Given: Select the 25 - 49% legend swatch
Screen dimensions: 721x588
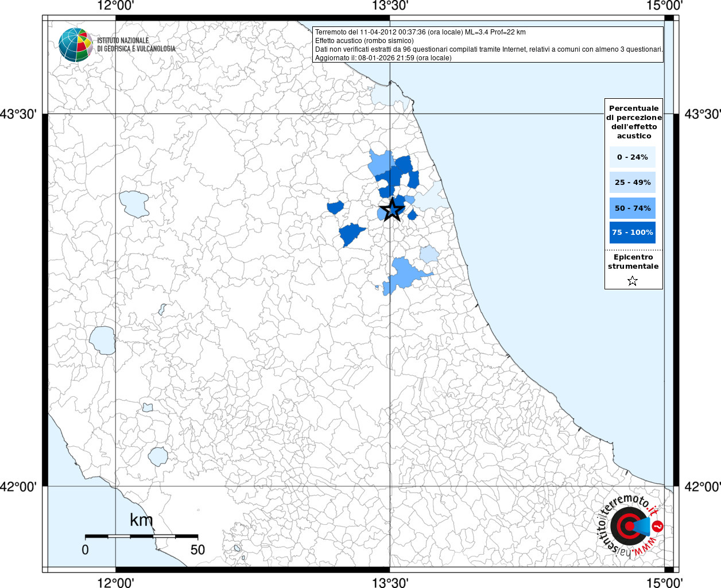Looking at the screenshot, I should click(x=633, y=183).
